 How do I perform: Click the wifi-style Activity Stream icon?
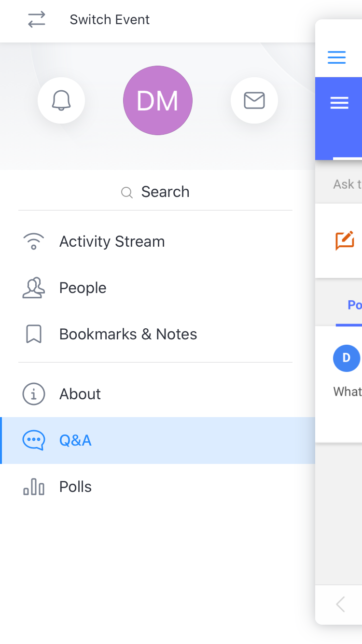pyautogui.click(x=33, y=241)
